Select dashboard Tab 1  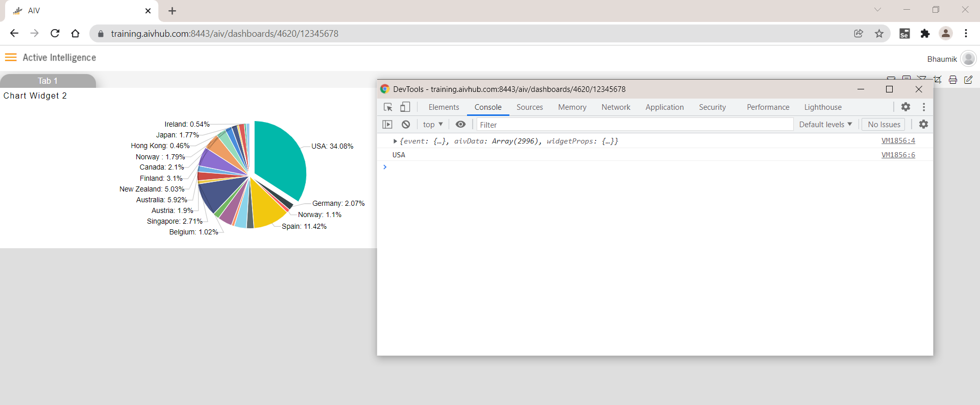pyautogui.click(x=47, y=81)
